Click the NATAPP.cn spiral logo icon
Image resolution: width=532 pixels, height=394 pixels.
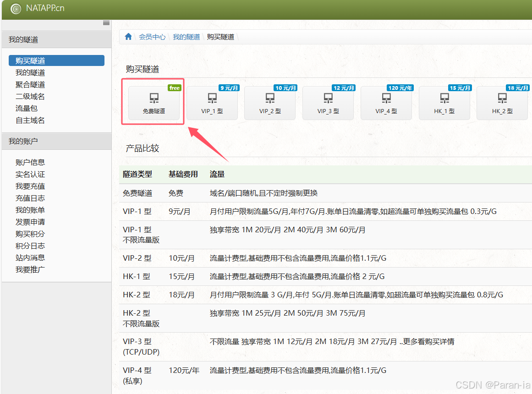(x=16, y=9)
